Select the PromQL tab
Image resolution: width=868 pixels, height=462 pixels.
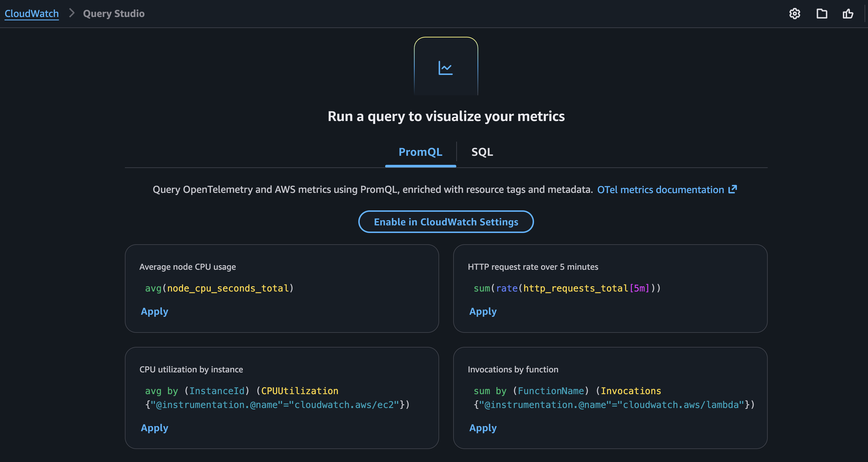tap(420, 152)
